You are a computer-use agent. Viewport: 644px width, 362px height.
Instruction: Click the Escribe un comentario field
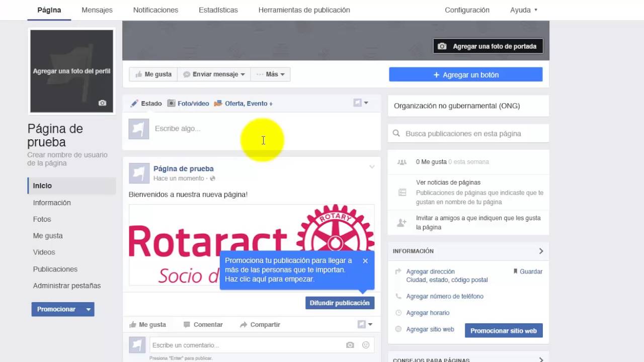247,345
